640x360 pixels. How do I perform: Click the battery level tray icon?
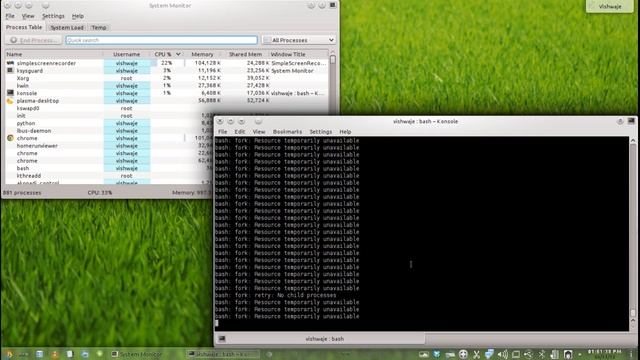click(x=555, y=354)
